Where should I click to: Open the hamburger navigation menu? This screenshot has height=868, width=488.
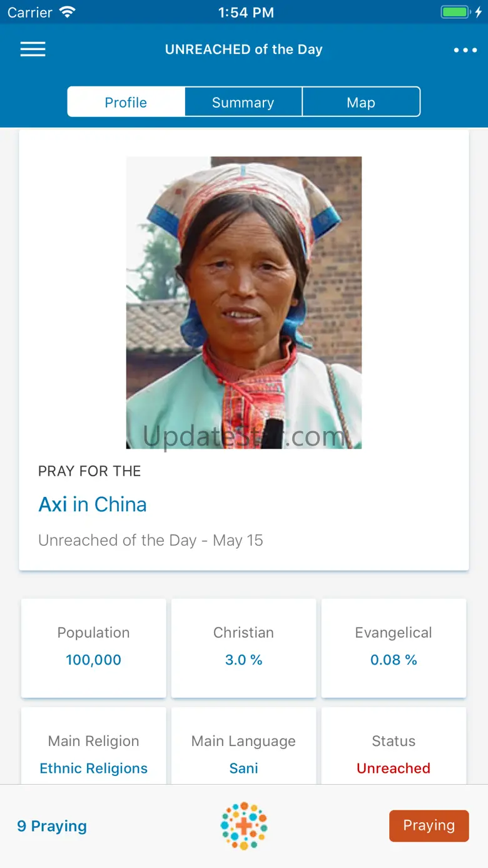pos(33,50)
